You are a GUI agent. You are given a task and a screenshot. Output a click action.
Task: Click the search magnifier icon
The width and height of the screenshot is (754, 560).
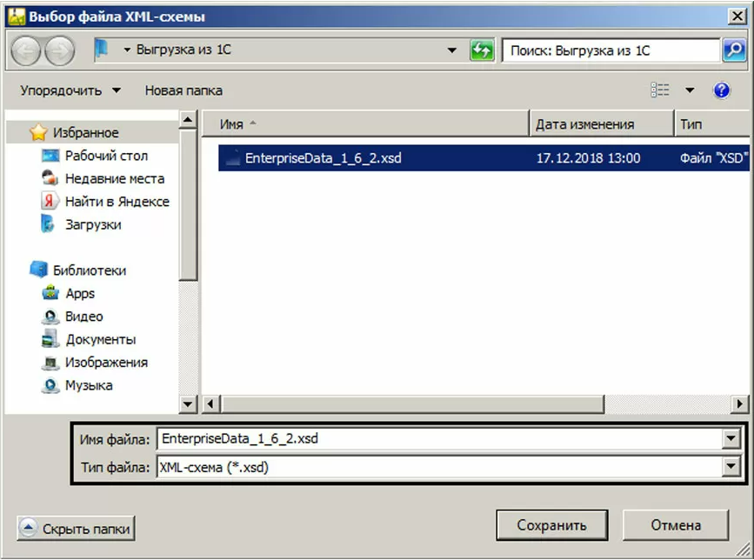pos(734,50)
